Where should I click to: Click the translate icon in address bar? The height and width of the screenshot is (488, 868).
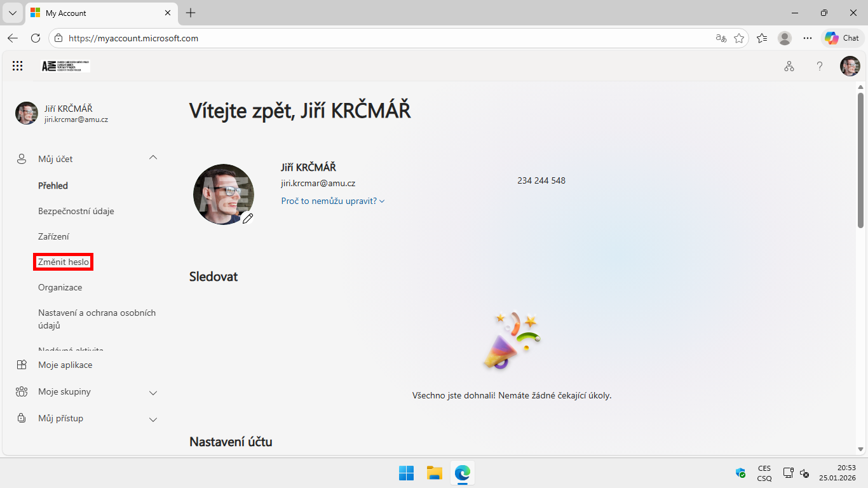(x=721, y=38)
